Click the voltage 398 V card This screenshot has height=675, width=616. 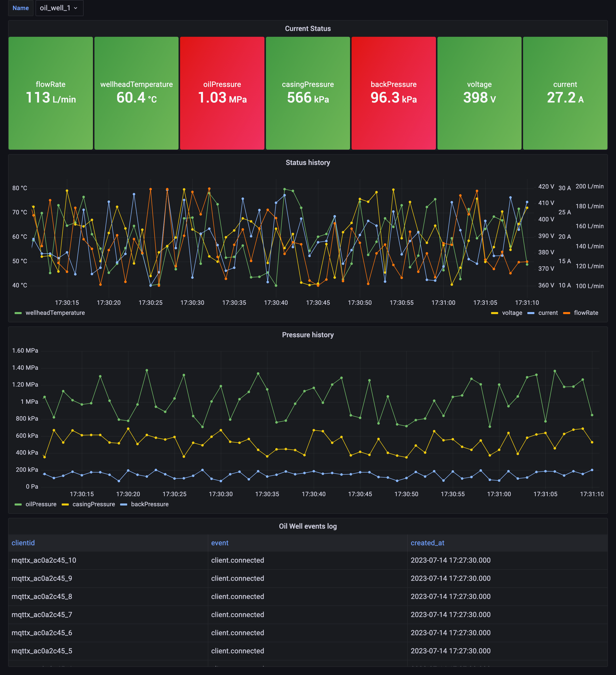click(480, 93)
